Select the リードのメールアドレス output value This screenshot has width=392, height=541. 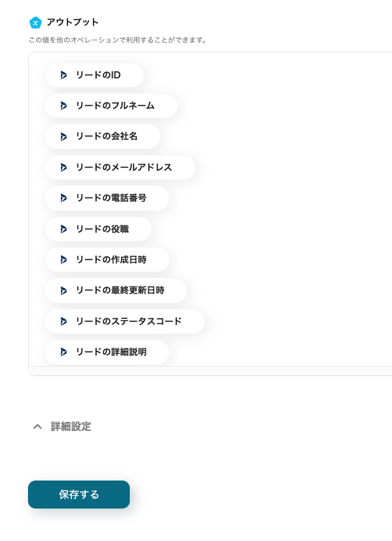123,167
